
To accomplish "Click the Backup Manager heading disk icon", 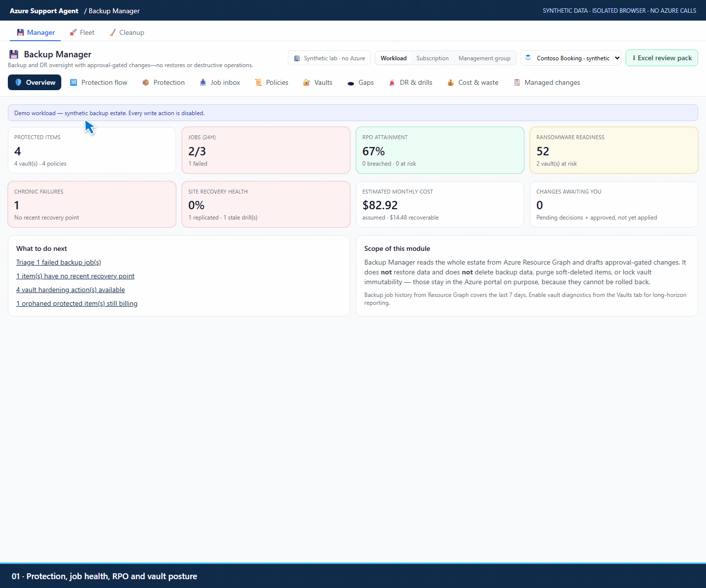I will point(14,54).
